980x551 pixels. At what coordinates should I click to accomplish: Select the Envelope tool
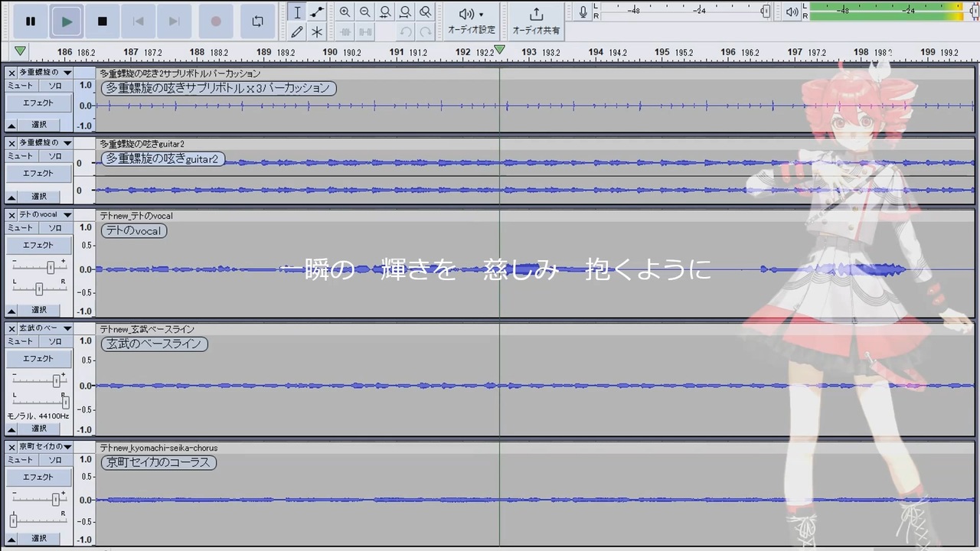pos(316,11)
